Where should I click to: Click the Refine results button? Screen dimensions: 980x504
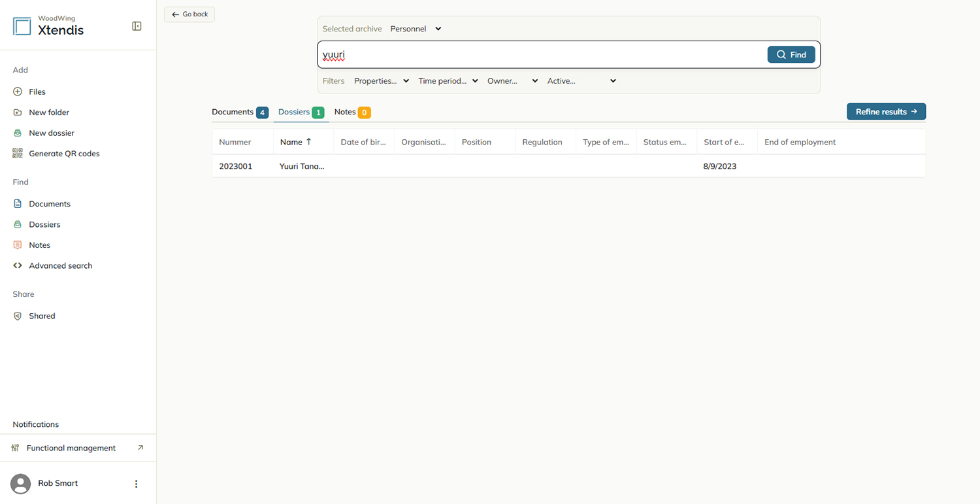coord(886,112)
